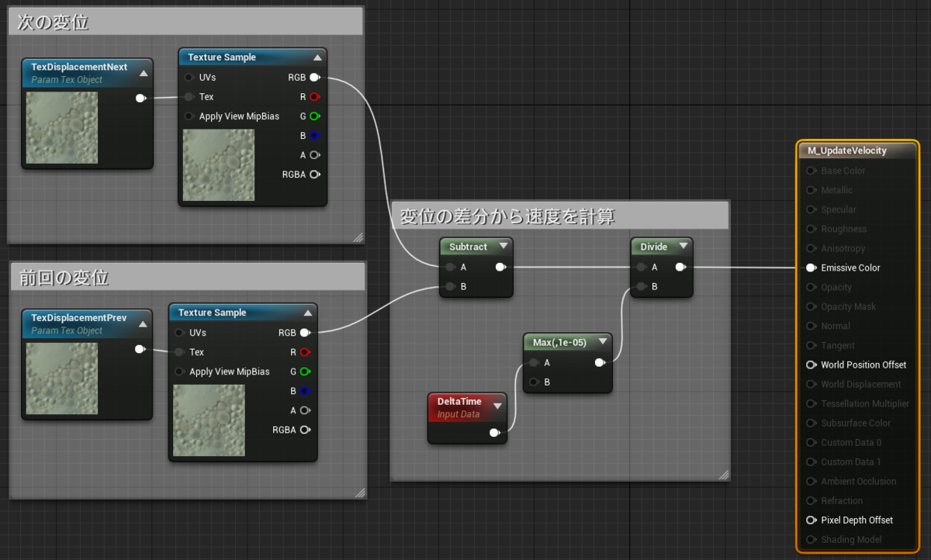Collapse the TexDisplacementNext node with its arrow
This screenshot has width=931, height=560.
(x=144, y=73)
